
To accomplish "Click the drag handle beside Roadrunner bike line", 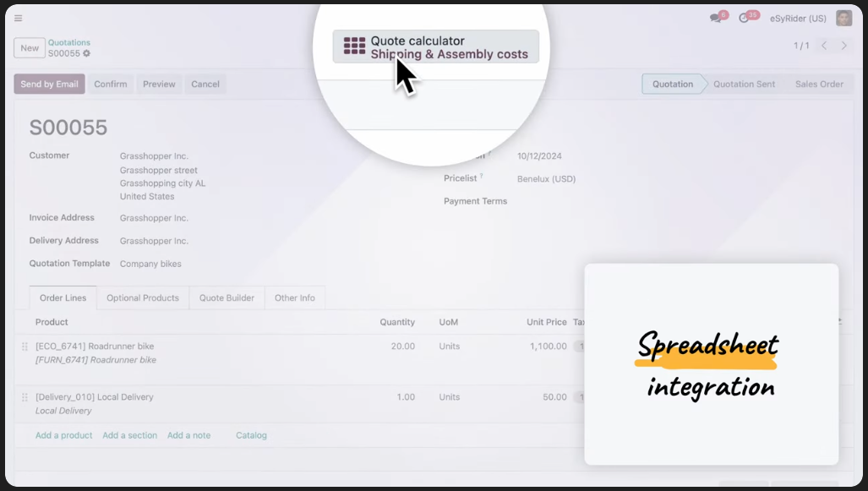I will click(x=25, y=346).
